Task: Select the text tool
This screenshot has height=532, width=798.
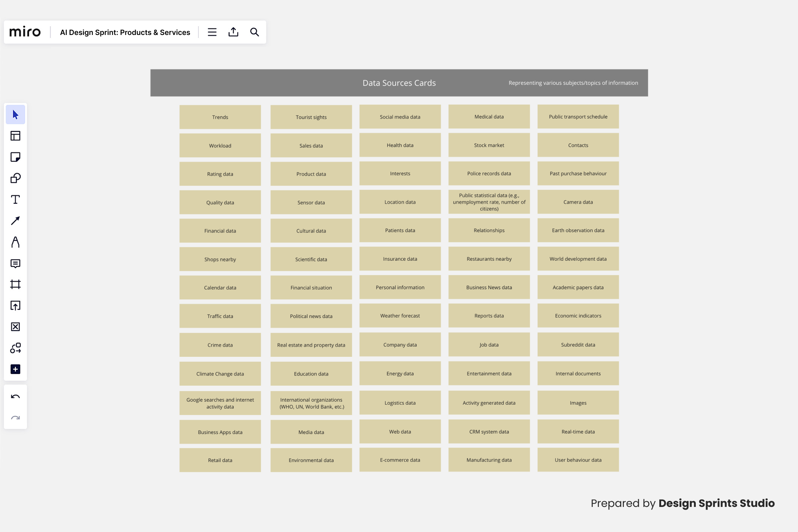Action: click(x=15, y=199)
